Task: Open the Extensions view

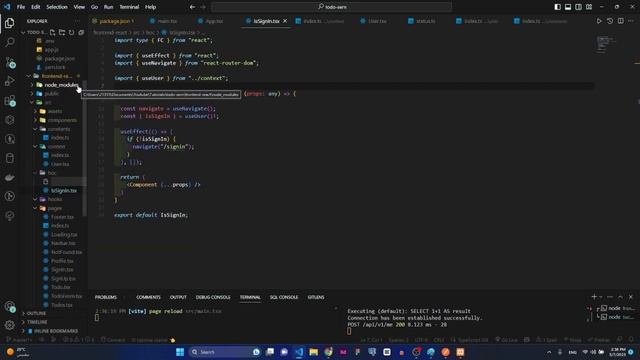Action: tap(10, 100)
